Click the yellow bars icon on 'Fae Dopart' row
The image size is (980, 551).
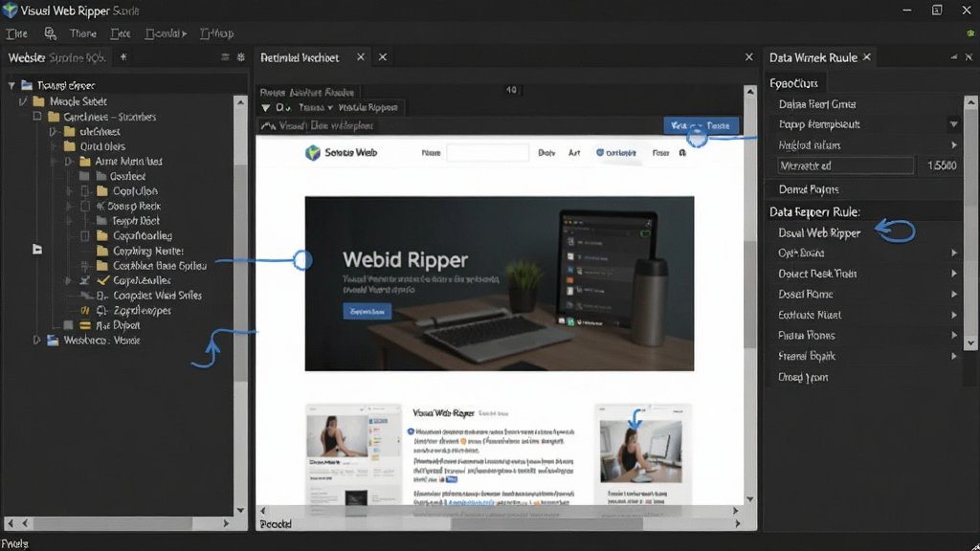tap(85, 325)
